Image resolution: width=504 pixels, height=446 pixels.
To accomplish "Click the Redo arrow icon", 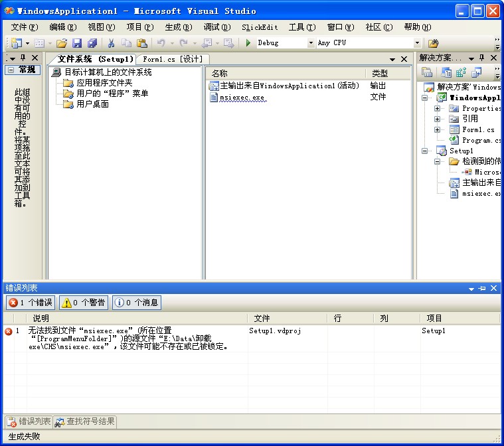I will (183, 42).
